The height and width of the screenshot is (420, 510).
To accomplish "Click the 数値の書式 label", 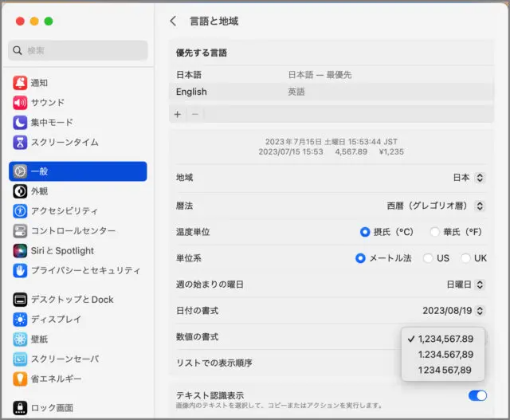I will pos(197,336).
